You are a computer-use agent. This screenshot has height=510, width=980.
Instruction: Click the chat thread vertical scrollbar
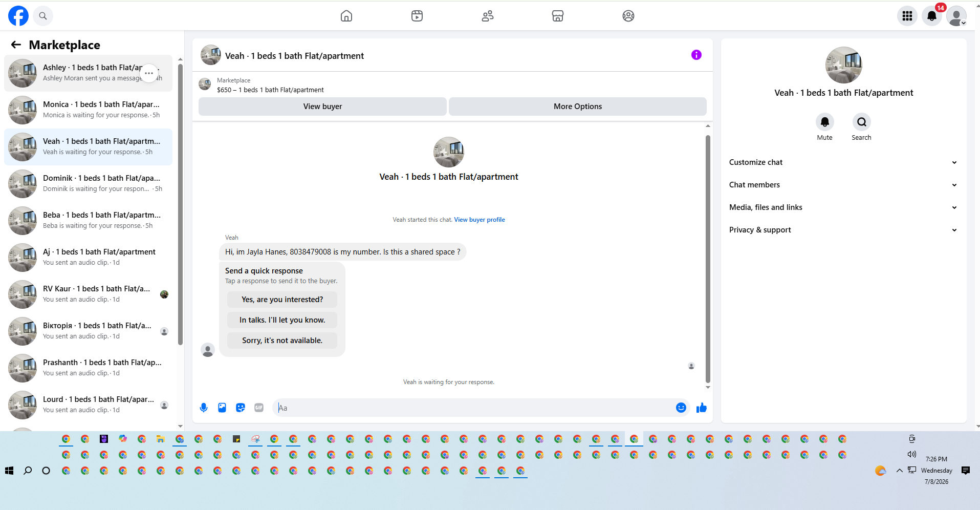(x=708, y=259)
